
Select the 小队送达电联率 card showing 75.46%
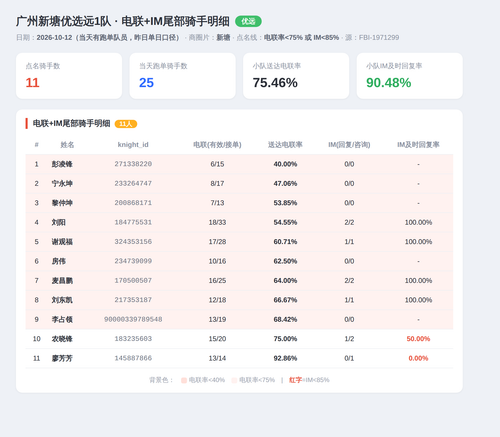pos(296,76)
